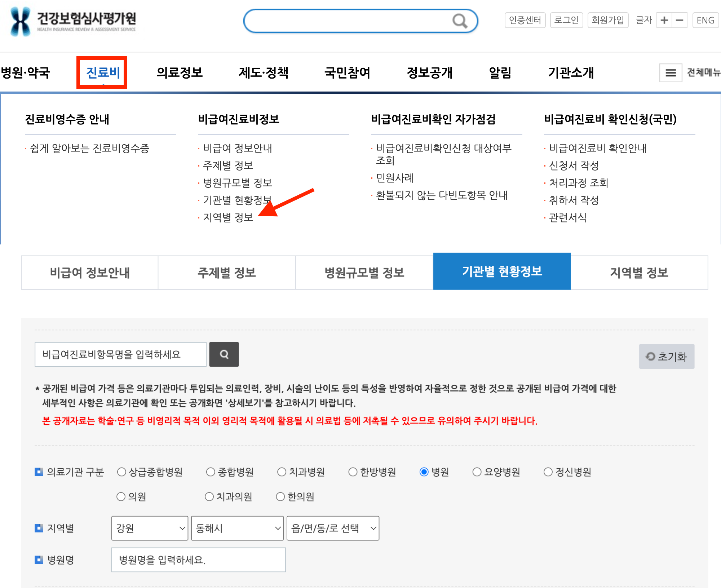Click the HIRA logo icon
The width and height of the screenshot is (721, 588).
[20, 22]
